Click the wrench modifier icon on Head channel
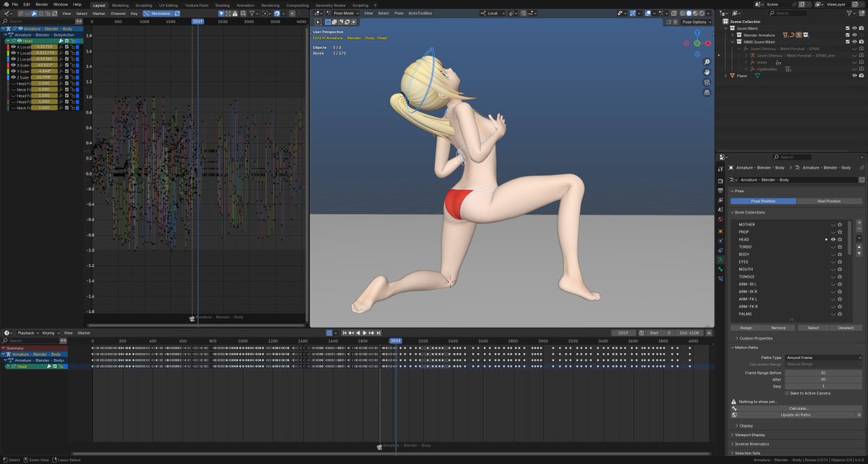Image resolution: width=868 pixels, height=464 pixels. point(61,41)
